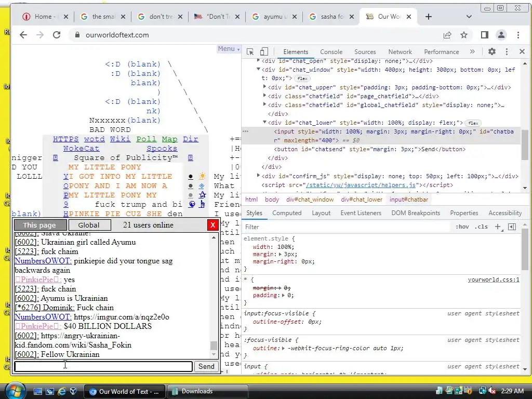Switch to the Sources tab
This screenshot has height=399, width=532.
(x=365, y=52)
